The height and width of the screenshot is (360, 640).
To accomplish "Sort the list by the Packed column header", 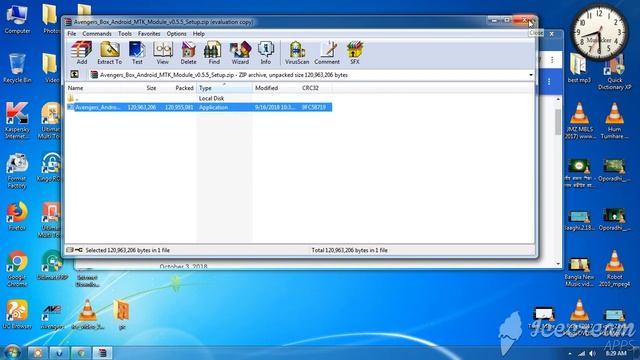I will pos(178,88).
